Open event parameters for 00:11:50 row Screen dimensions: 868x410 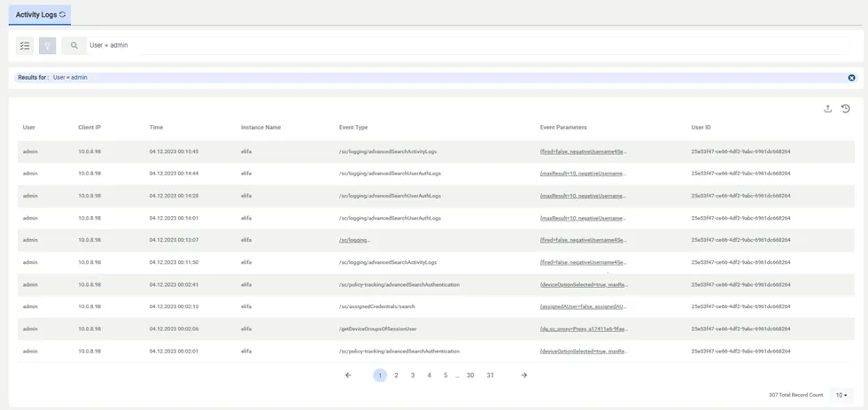[584, 262]
